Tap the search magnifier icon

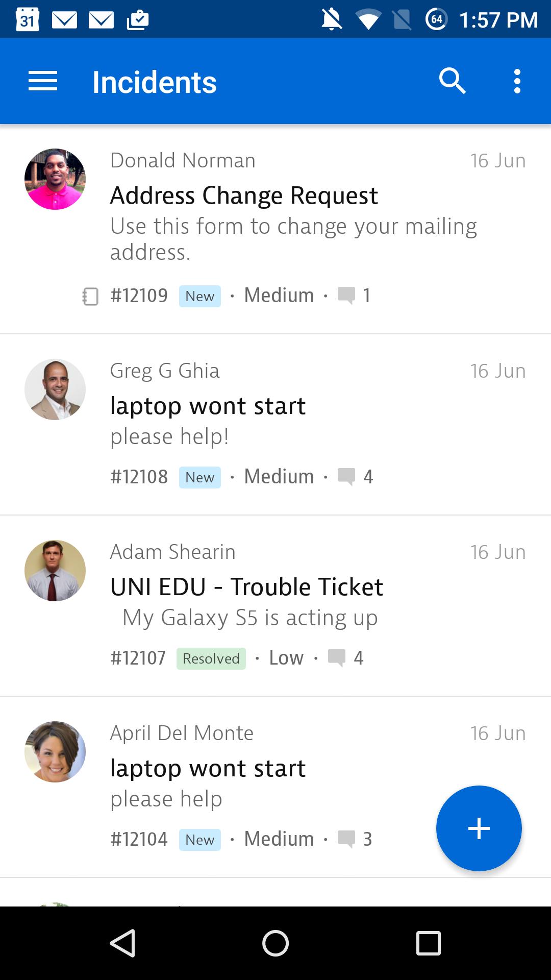tap(452, 82)
